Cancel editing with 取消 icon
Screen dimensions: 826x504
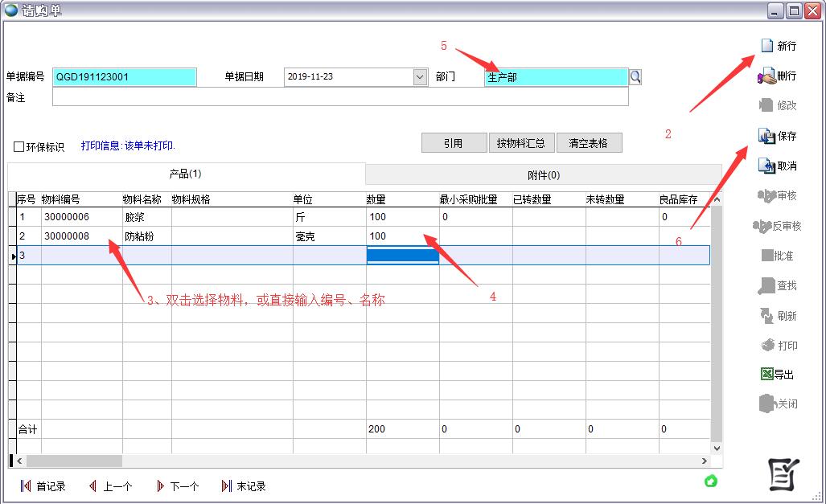point(766,166)
